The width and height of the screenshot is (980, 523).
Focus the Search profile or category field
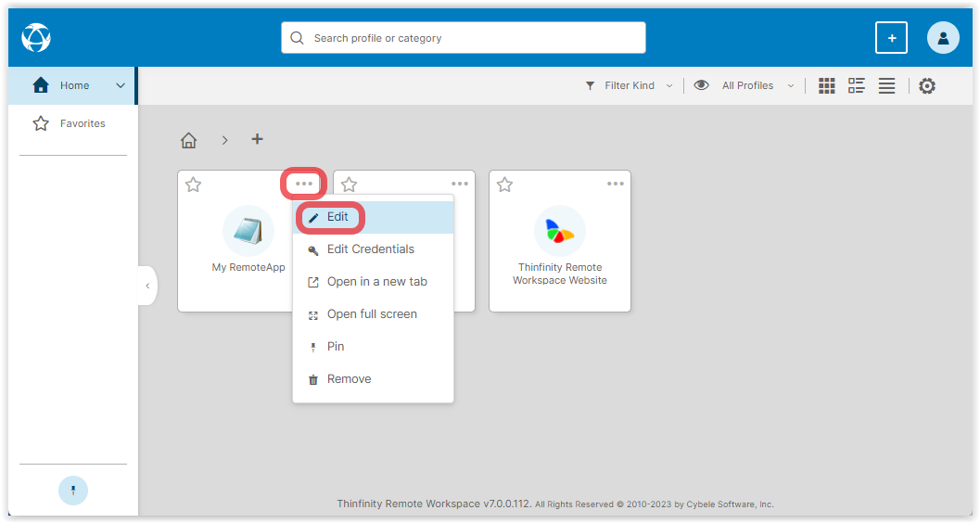(x=464, y=37)
